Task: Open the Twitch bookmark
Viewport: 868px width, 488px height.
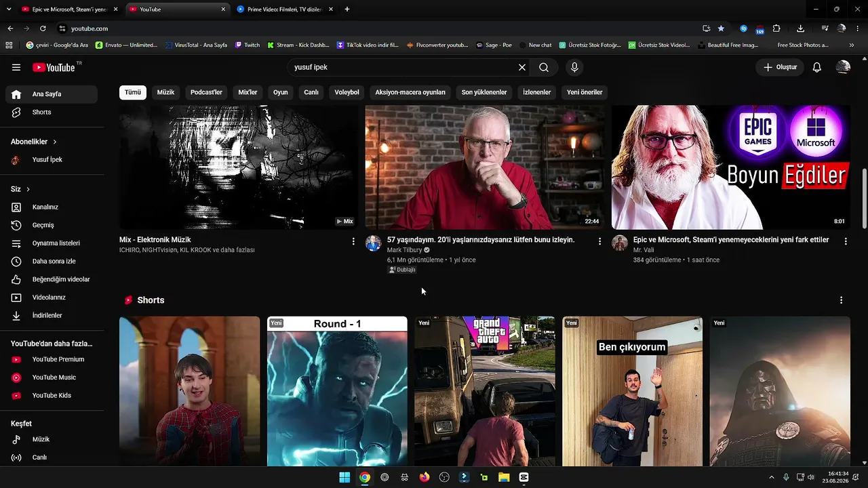Action: (248, 45)
